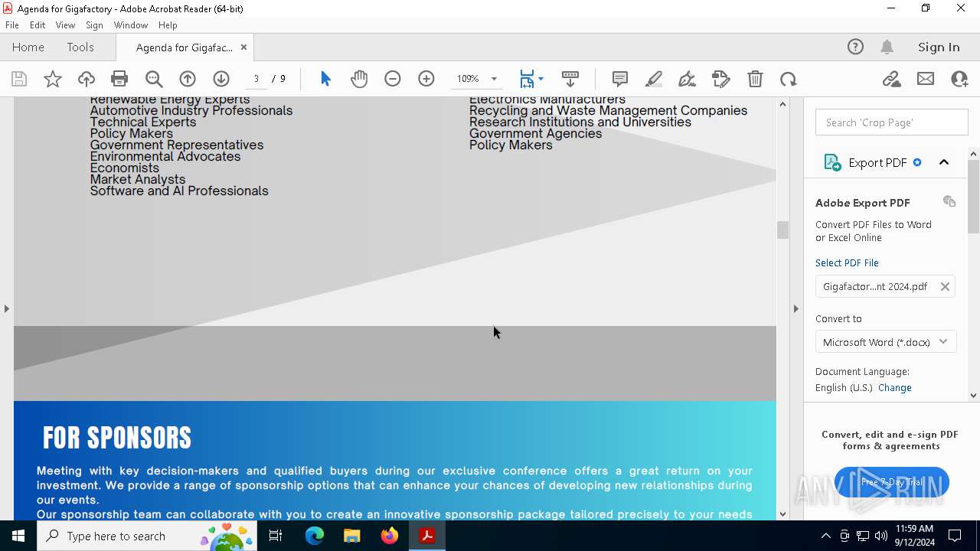Collapse the right tools pane arrow
980x551 pixels.
pyautogui.click(x=795, y=308)
